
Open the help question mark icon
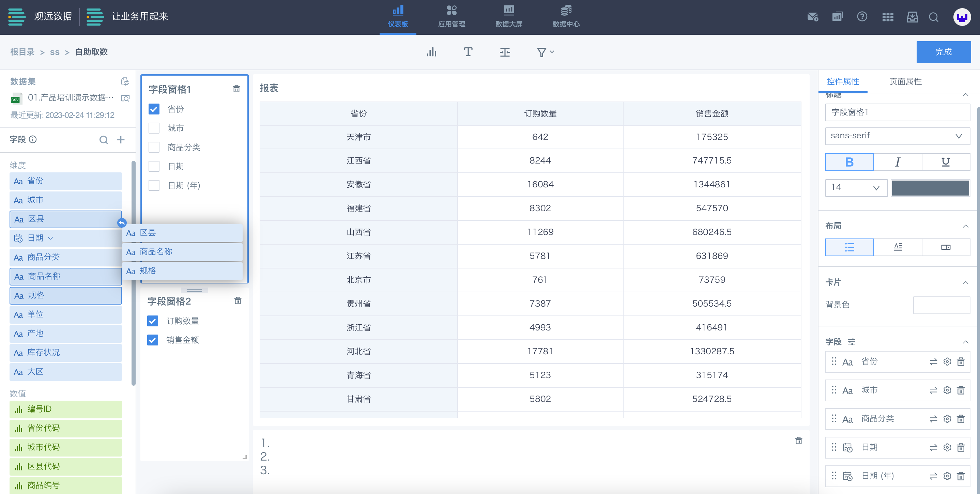(862, 17)
